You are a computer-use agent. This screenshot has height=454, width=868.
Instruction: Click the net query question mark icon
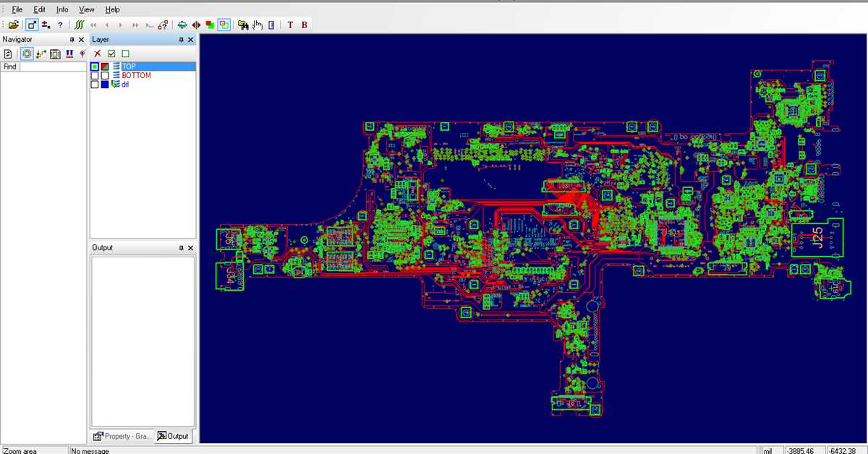pyautogui.click(x=163, y=25)
